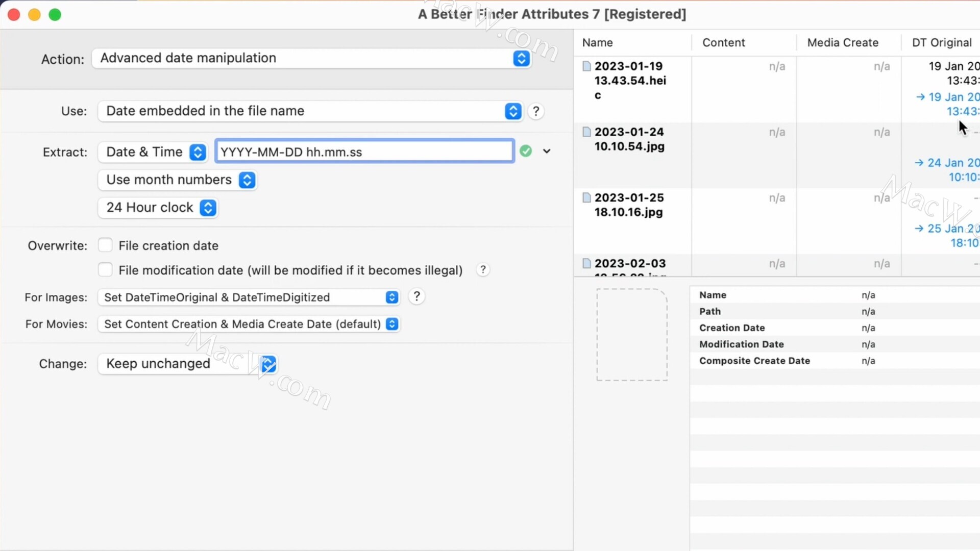Image resolution: width=980 pixels, height=551 pixels.
Task: Open the Use source dropdown
Action: tap(310, 111)
